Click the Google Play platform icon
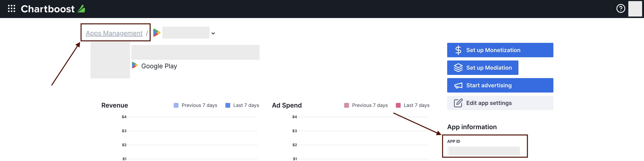644x161 pixels. [135, 65]
